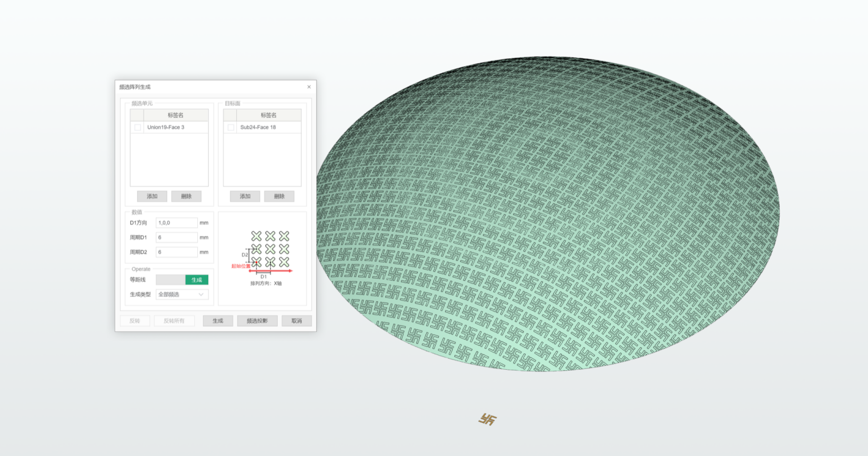
Task: Open the 生成类型 dropdown
Action: (x=181, y=294)
